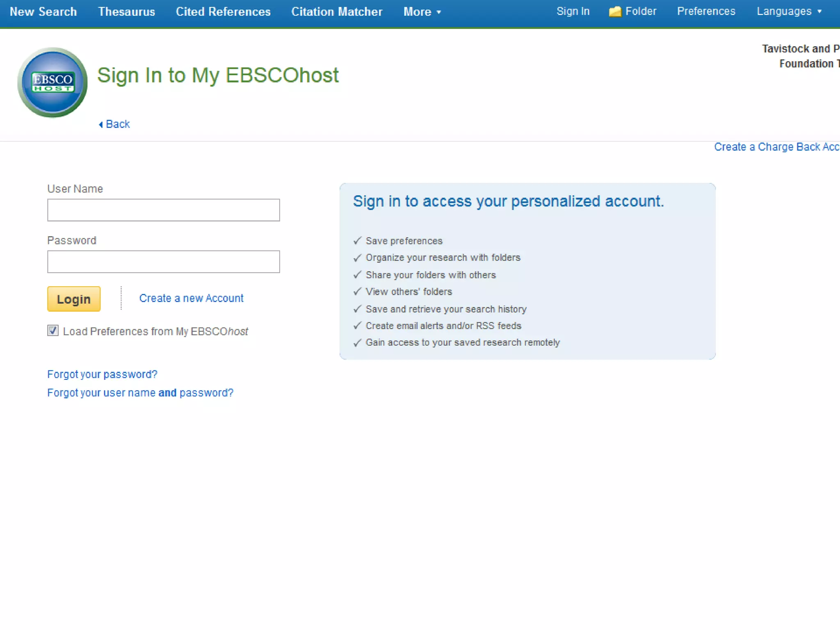Open Forgot your user name and password link

pos(140,393)
